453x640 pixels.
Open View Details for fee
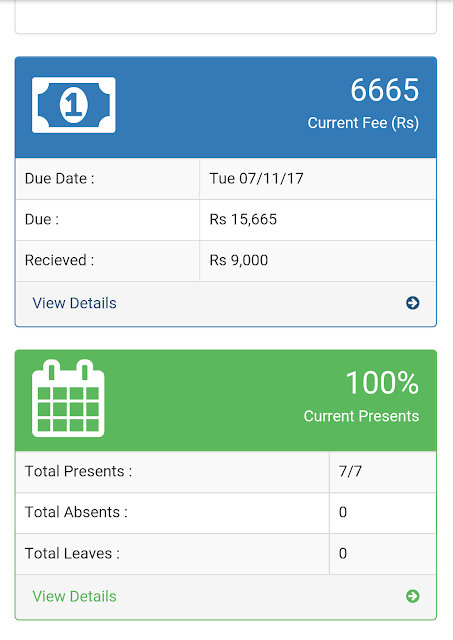pos(75,303)
